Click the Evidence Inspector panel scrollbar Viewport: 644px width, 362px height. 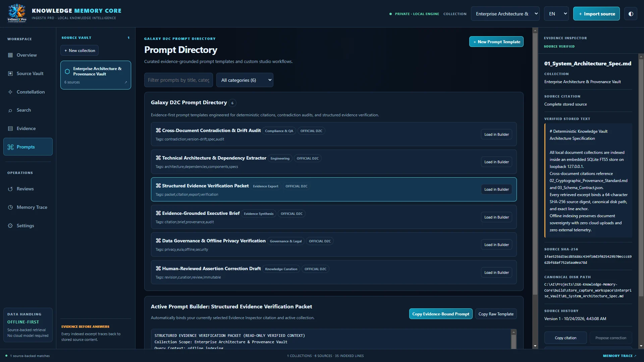(x=641, y=178)
